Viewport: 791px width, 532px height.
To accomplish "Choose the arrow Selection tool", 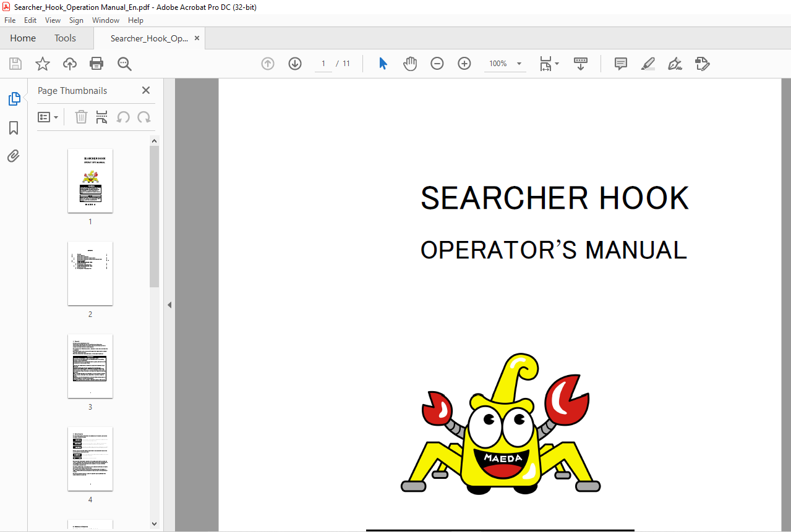I will [383, 64].
